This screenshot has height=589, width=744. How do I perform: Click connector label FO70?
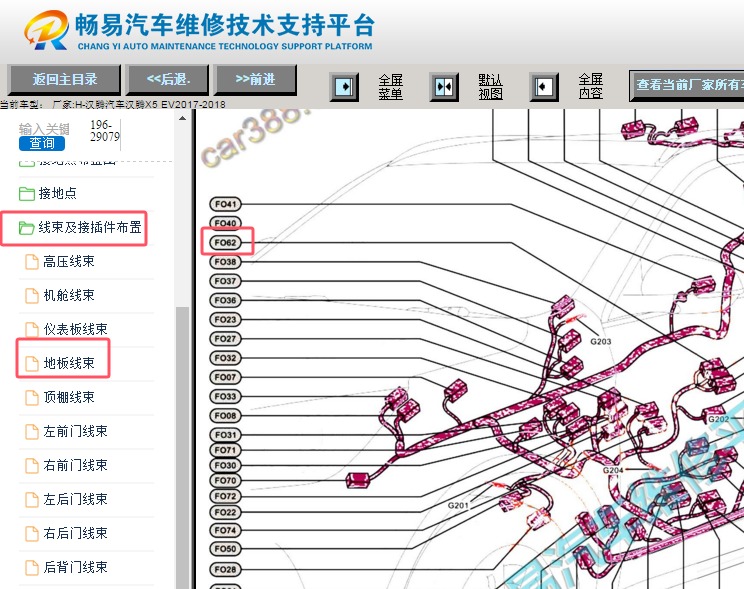point(225,481)
